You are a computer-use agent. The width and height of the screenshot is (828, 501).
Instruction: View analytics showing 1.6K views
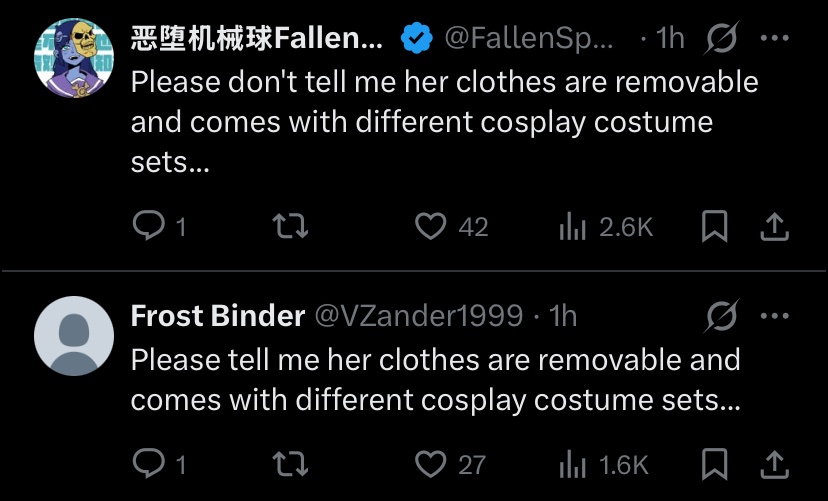click(x=603, y=465)
